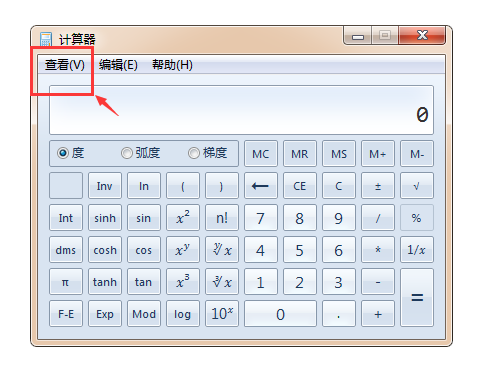Open the 查看(V) menu
The width and height of the screenshot is (489, 373).
65,65
